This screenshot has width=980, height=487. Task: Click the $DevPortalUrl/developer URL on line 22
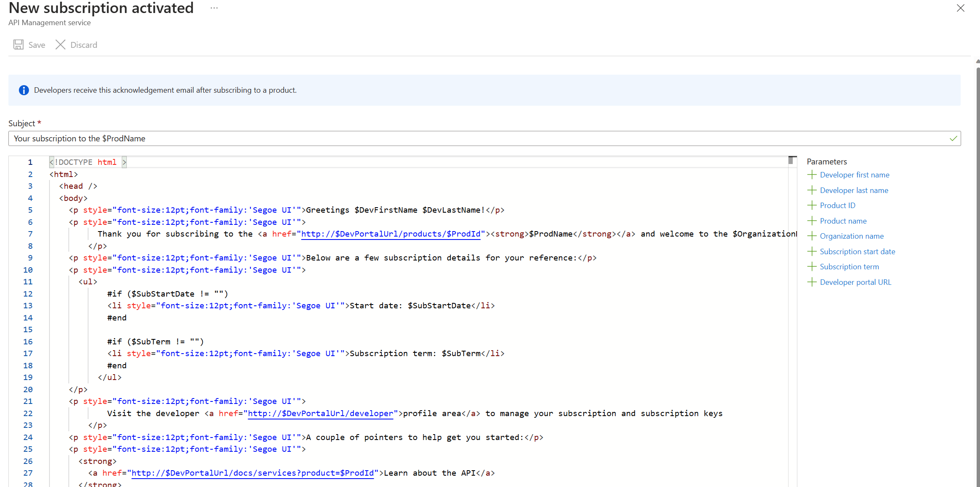(x=320, y=414)
